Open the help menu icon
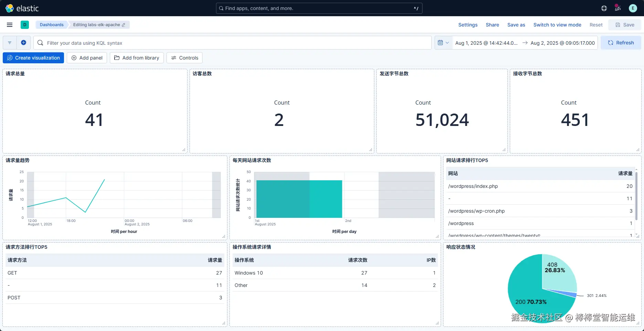 [604, 8]
